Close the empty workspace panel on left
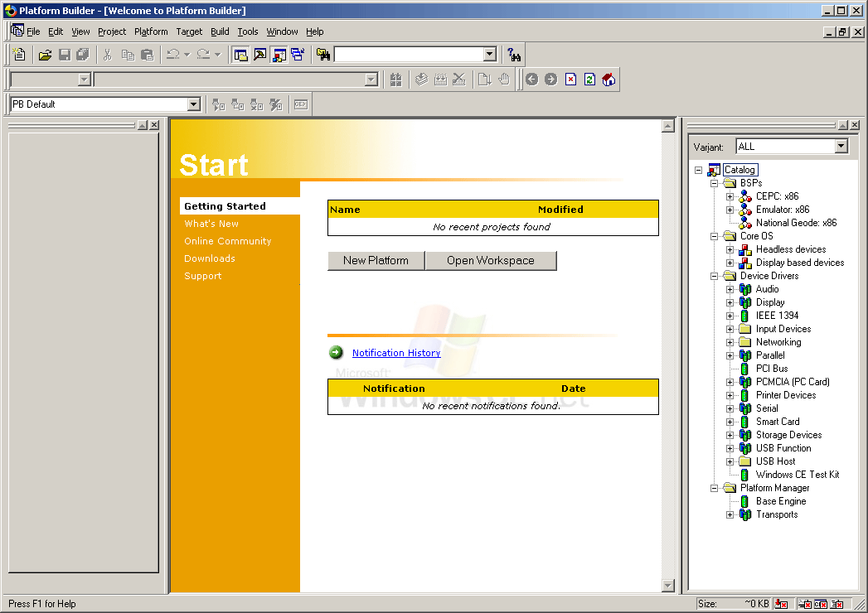Screen dimensions: 868x613 (154, 125)
